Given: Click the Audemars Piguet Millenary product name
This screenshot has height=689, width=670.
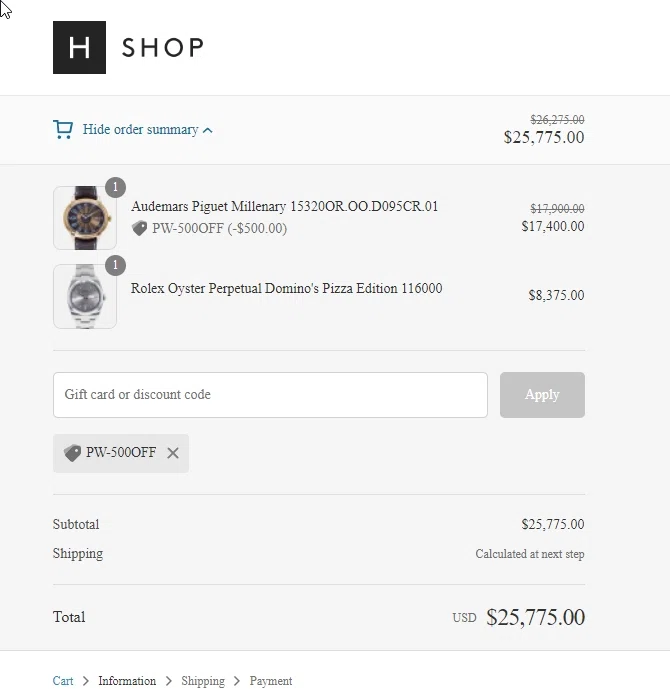Looking at the screenshot, I should 285,206.
